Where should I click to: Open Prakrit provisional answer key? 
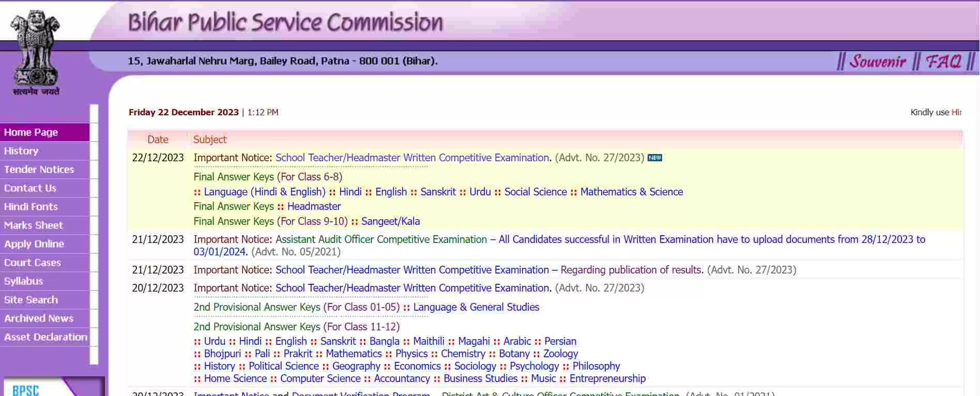(298, 354)
